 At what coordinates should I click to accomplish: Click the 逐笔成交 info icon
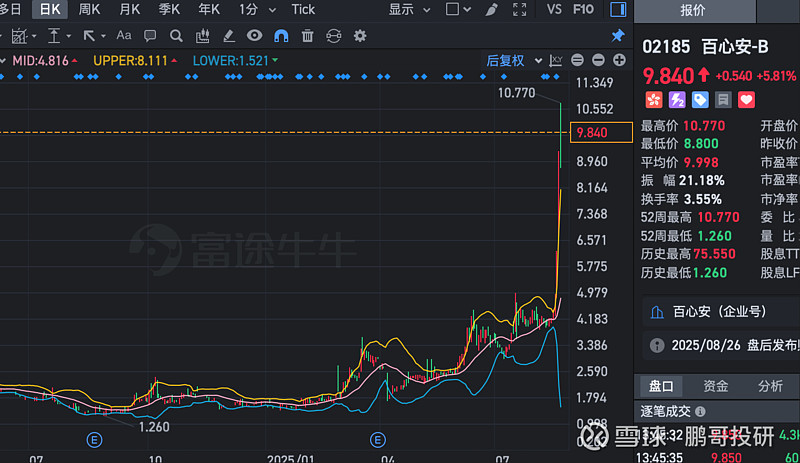(701, 411)
